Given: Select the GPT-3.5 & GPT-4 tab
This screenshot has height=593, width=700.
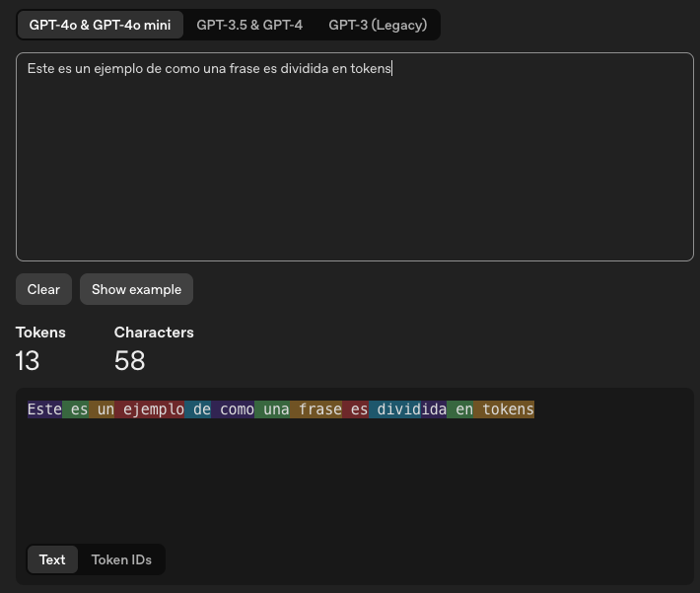Looking at the screenshot, I should click(249, 26).
